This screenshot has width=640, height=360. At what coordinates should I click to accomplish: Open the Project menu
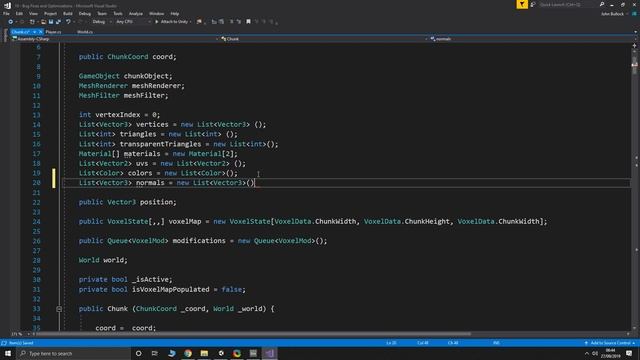pos(50,13)
